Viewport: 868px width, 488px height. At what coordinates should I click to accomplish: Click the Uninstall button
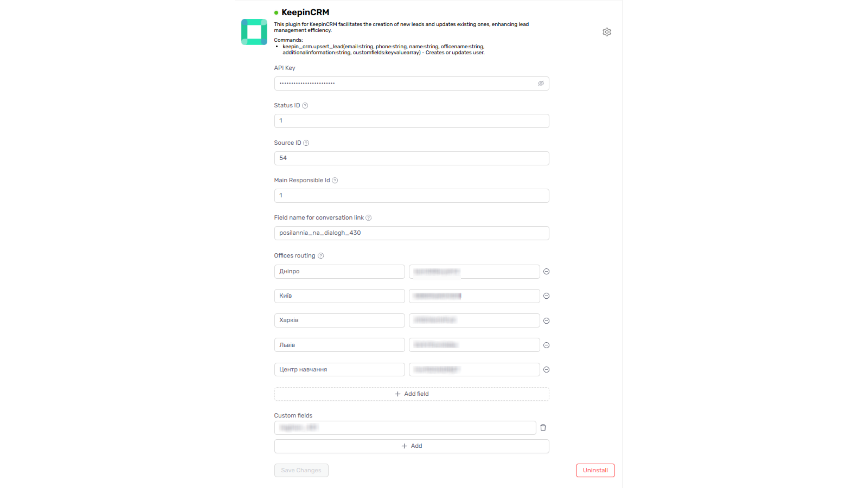(595, 470)
